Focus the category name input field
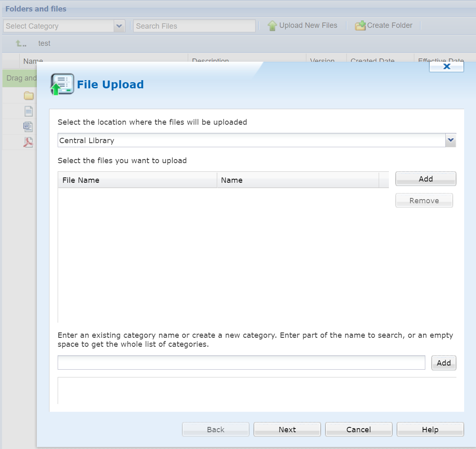 pos(241,363)
